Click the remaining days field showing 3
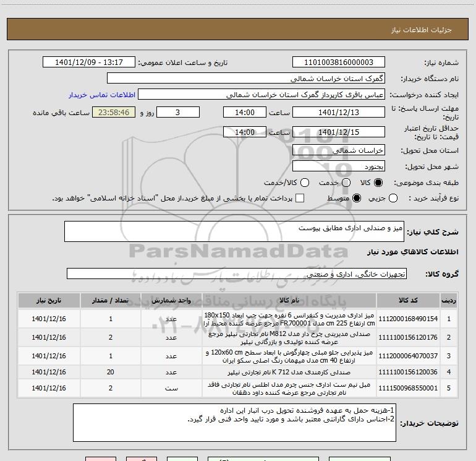476x461 pixels. coord(178,112)
